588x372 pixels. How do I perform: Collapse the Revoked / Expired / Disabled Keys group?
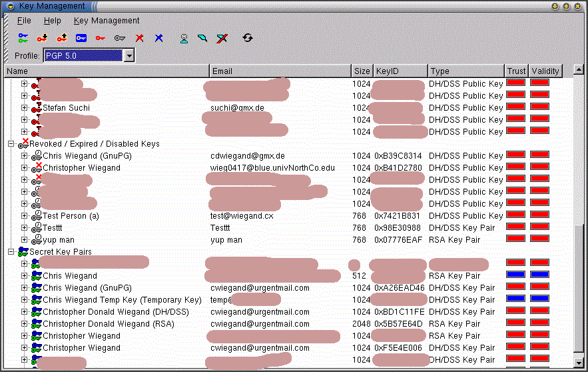(11, 144)
